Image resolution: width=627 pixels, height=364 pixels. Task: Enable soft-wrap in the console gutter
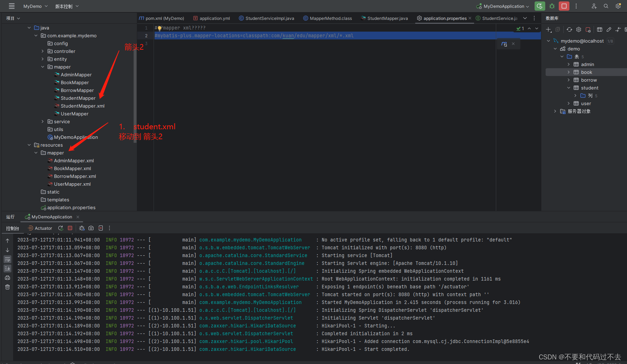(x=7, y=259)
